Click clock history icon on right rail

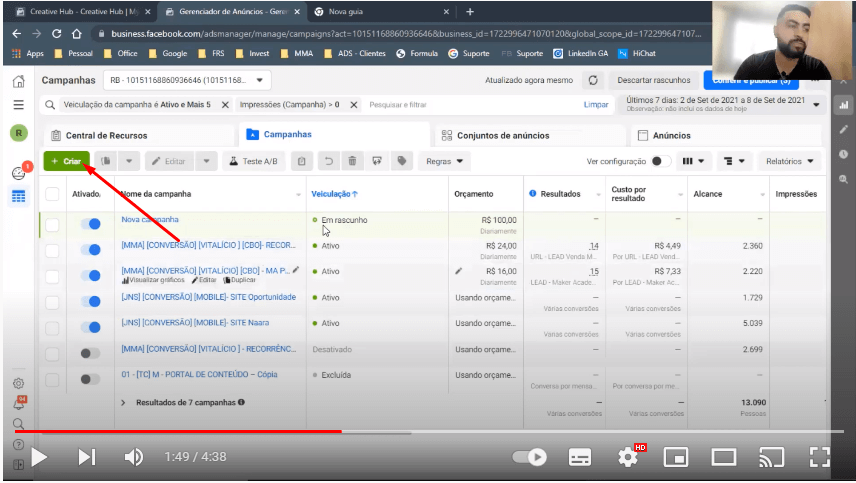click(844, 154)
